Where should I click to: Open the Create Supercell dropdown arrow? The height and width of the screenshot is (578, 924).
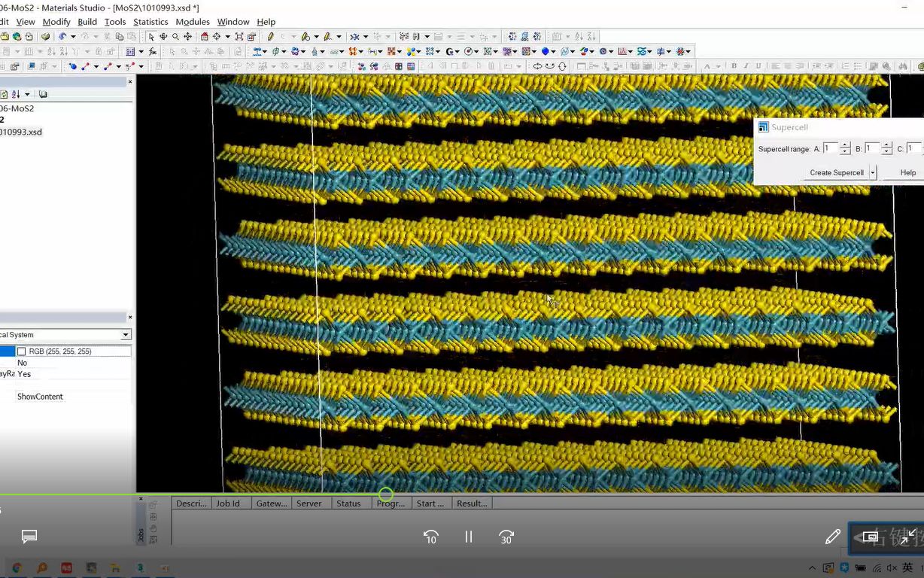coord(873,172)
